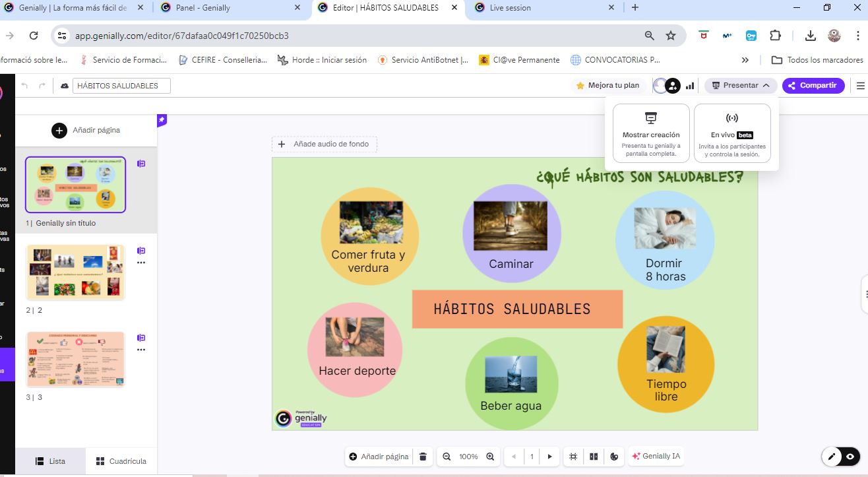Click the add collaborator icon
Screen dimensions: 868x477
pos(672,86)
